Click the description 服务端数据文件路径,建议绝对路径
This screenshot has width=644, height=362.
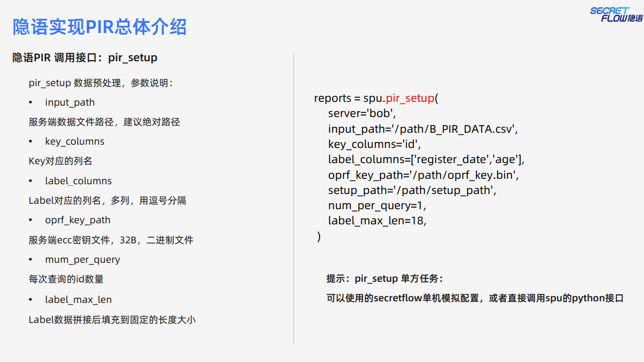tap(104, 122)
